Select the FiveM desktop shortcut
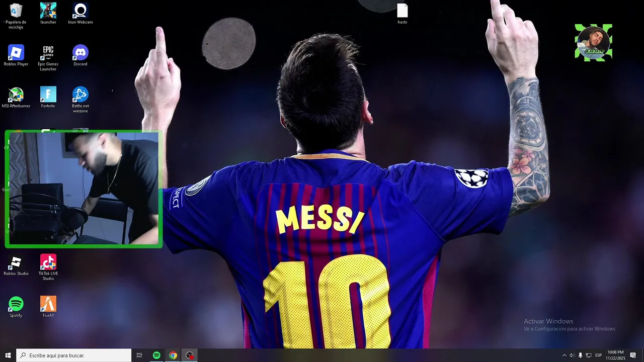644x362 pixels. coord(48,307)
